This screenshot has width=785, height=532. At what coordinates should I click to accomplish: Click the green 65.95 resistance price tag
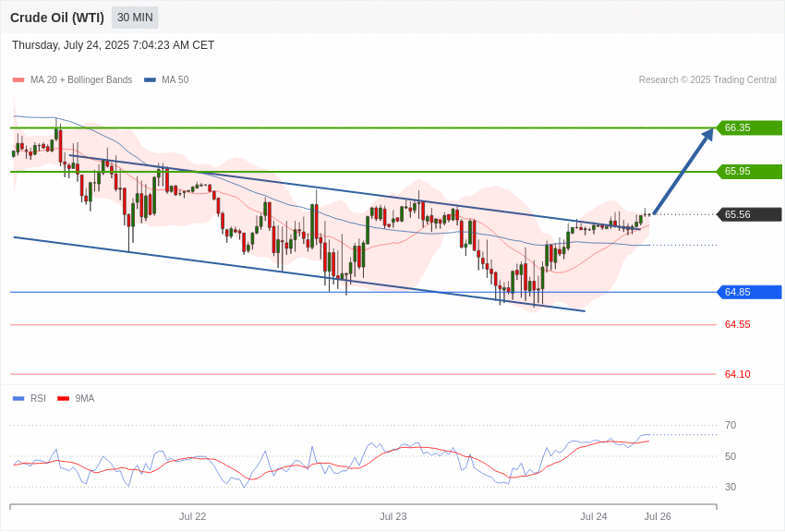point(749,171)
